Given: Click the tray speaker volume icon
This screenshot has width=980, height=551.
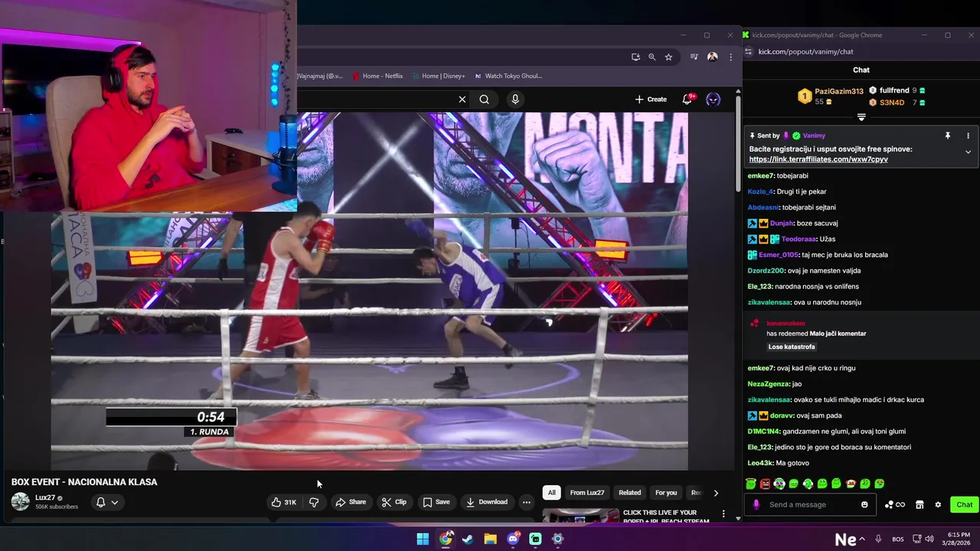Looking at the screenshot, I should pyautogui.click(x=929, y=540).
